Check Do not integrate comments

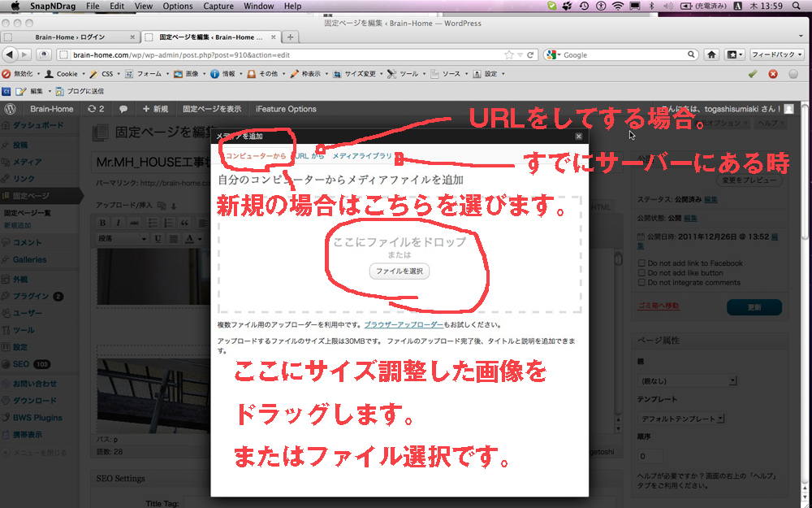click(x=641, y=283)
